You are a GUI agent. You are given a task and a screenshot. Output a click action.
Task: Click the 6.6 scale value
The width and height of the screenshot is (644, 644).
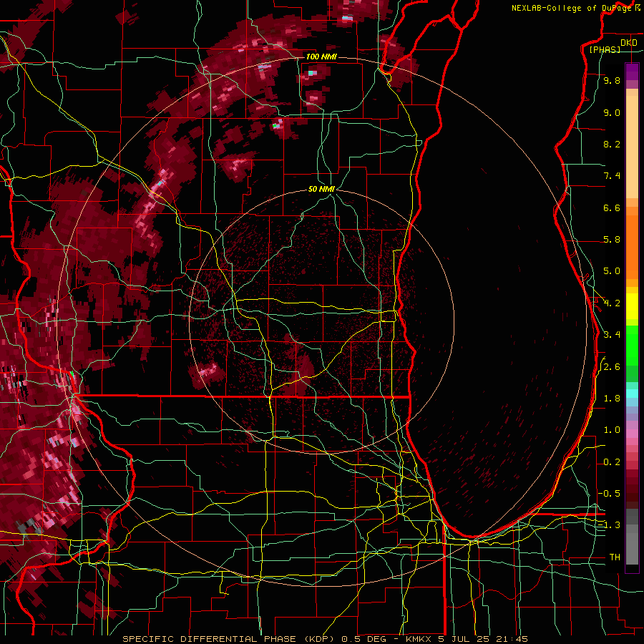pyautogui.click(x=612, y=208)
